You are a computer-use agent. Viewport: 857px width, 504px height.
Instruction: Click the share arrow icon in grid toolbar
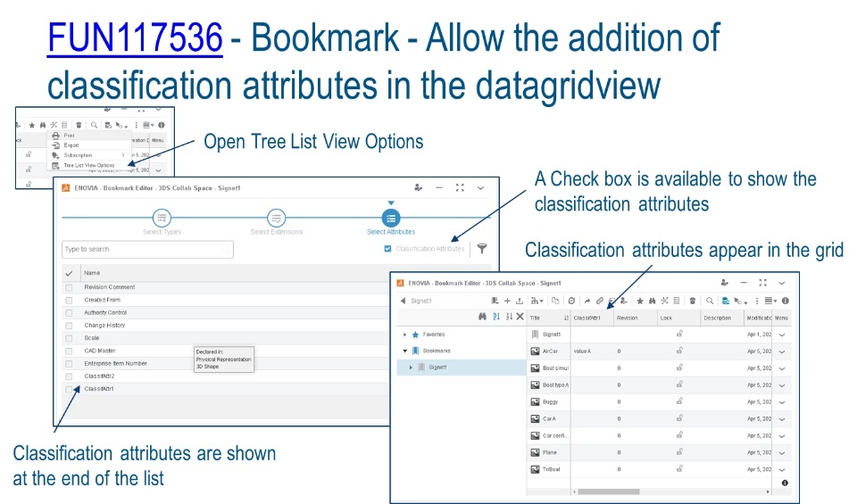tap(587, 301)
